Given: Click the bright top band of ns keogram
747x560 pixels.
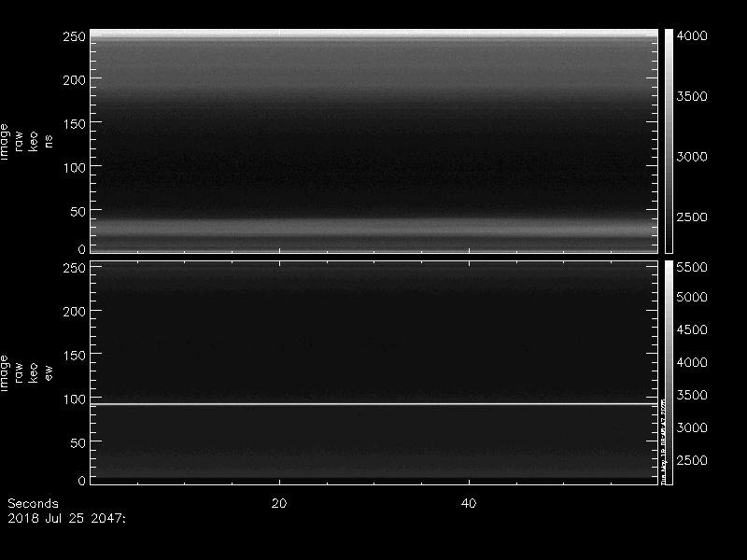Looking at the screenshot, I should pos(374,34).
